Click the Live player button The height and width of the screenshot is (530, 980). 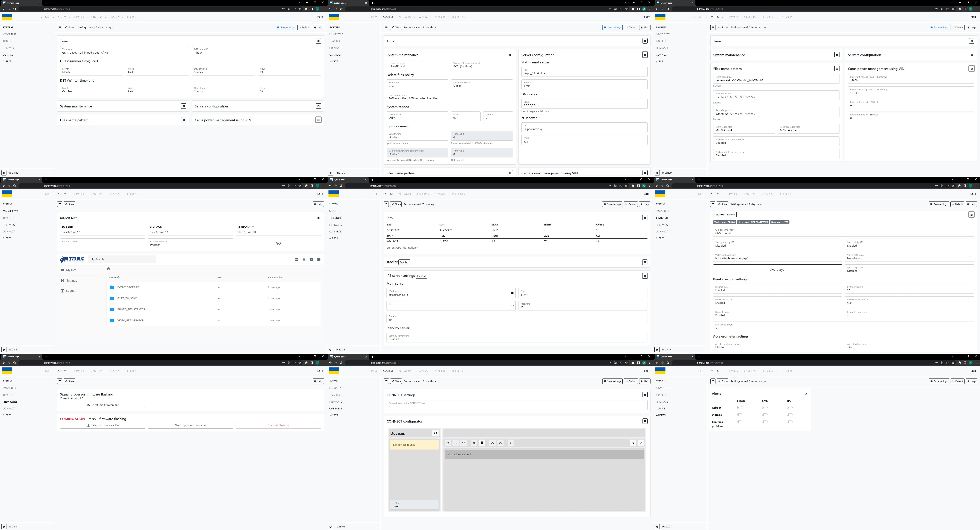coord(777,270)
